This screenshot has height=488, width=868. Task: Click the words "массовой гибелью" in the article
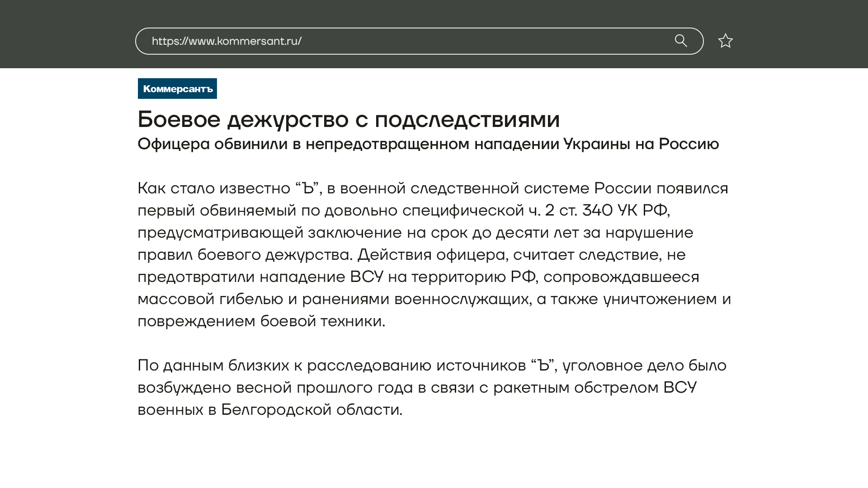click(210, 299)
